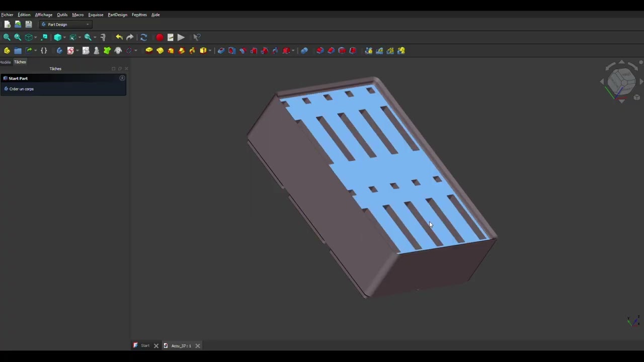
Task: Click the additive primitive yellow box icon
Action: point(203,51)
